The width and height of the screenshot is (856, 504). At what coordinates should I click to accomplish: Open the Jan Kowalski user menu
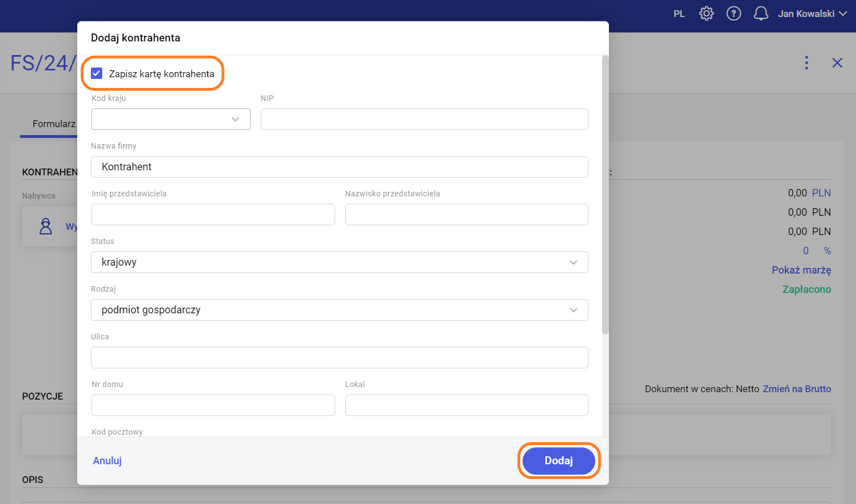(x=812, y=14)
